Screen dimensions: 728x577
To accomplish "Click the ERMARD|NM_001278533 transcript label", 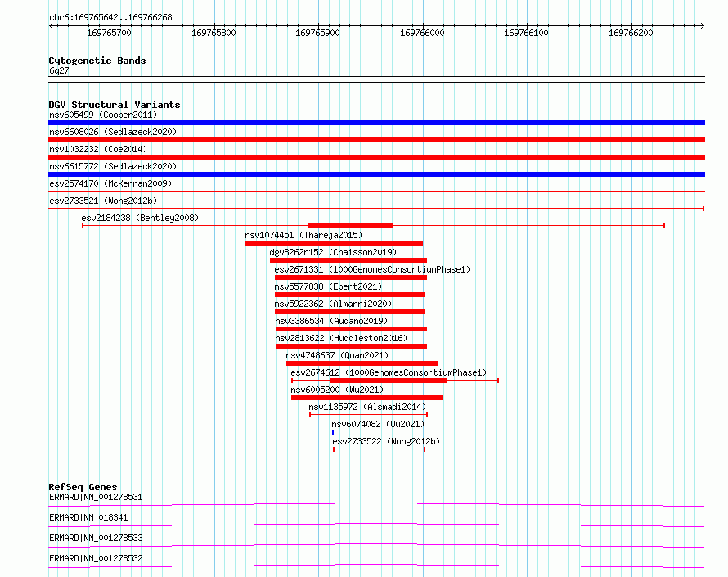I will click(96, 538).
